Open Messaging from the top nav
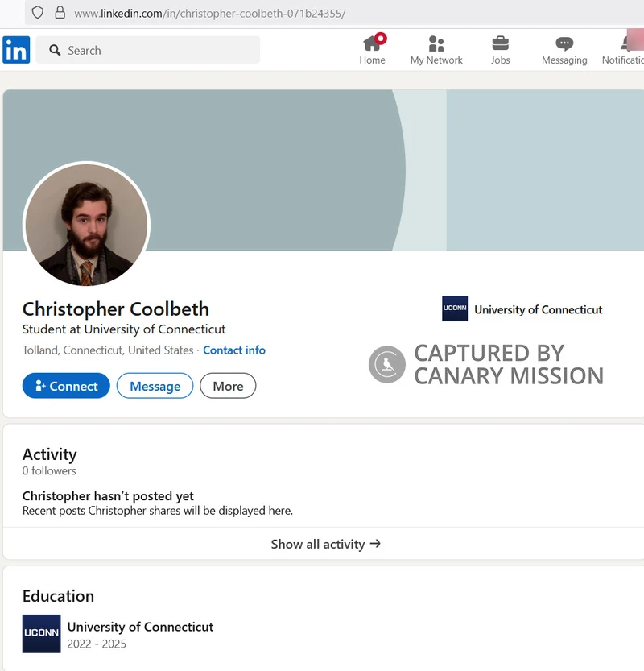This screenshot has width=644, height=671. (564, 50)
